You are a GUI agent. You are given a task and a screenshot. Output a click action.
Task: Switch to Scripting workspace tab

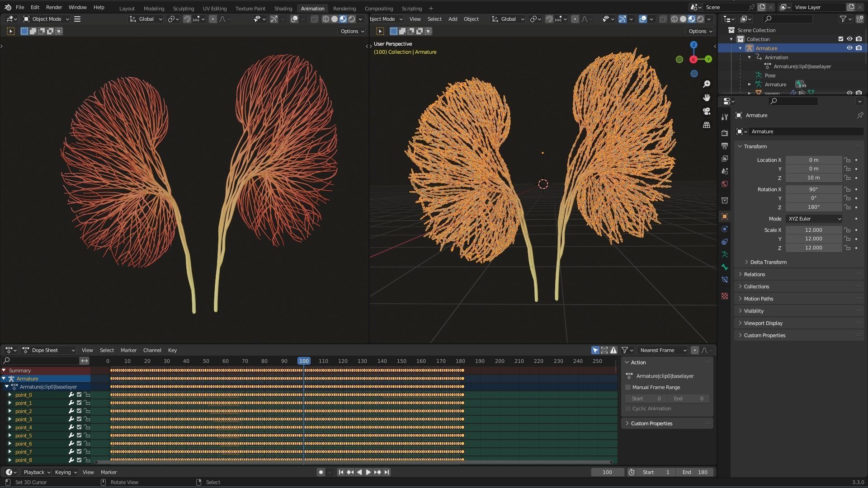tap(411, 8)
